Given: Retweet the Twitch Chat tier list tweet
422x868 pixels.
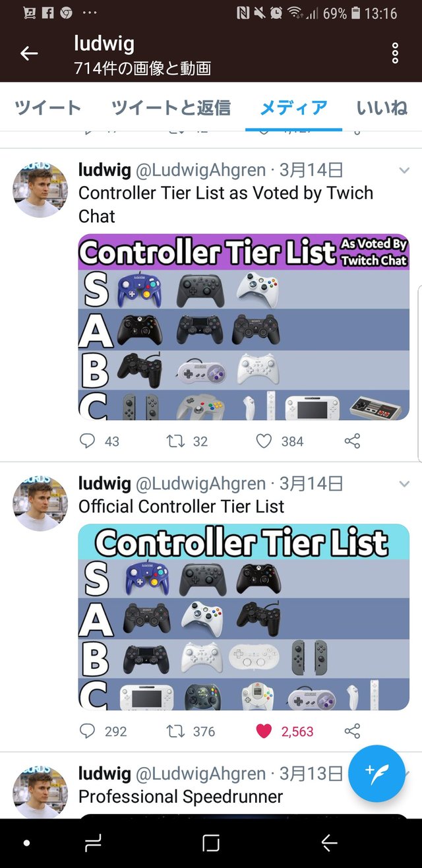Looking at the screenshot, I should [175, 441].
